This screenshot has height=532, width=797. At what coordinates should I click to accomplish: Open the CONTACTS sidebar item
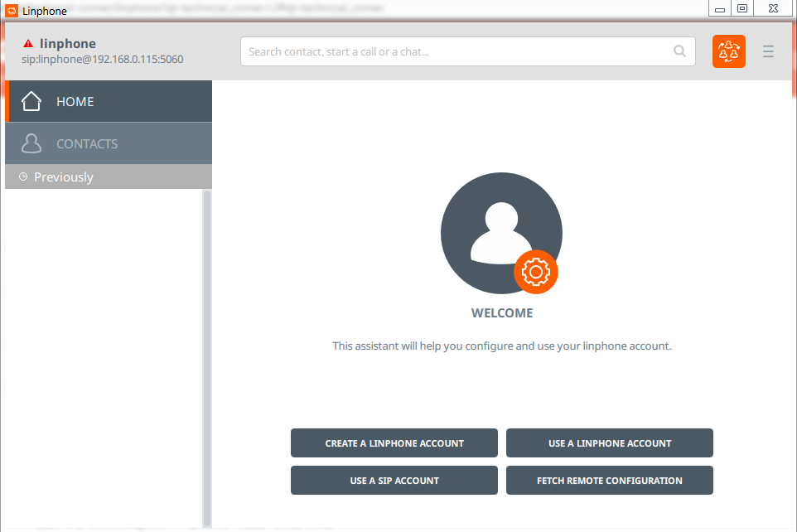[109, 143]
